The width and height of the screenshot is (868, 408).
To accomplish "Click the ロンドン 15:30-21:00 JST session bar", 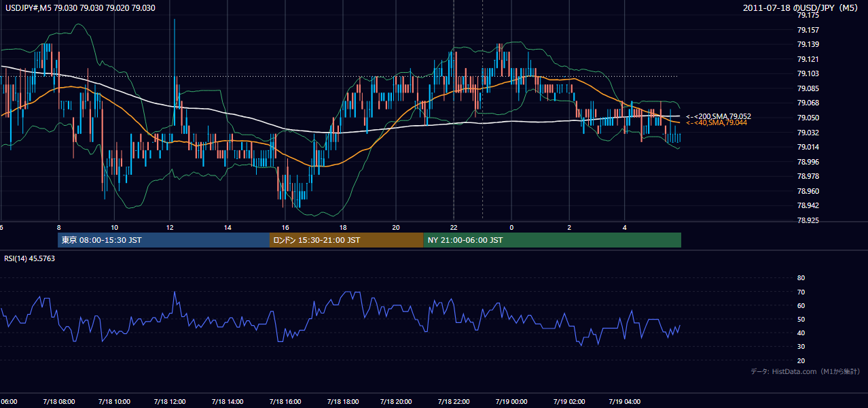I will (346, 240).
